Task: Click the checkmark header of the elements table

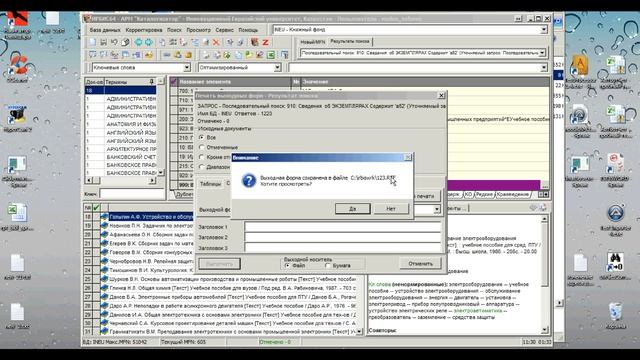Action: [x=173, y=82]
